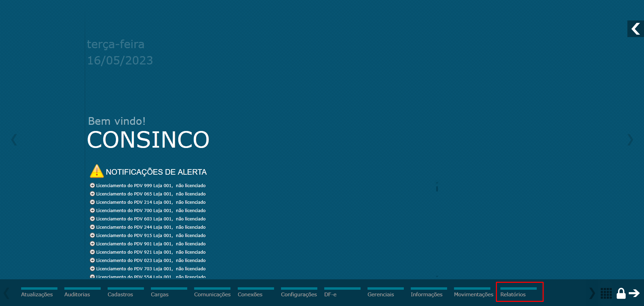Open the Movimentações menu
The image size is (644, 306).
(474, 292)
